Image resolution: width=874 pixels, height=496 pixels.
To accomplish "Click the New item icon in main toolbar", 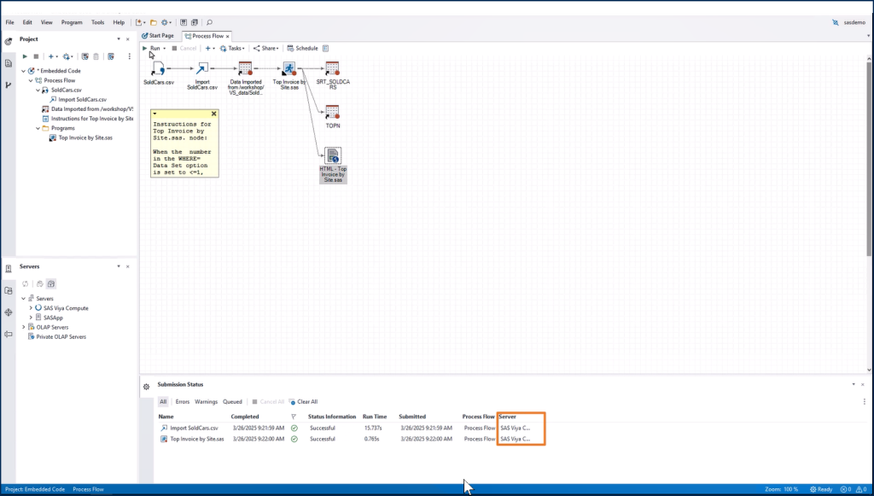I will pyautogui.click(x=140, y=22).
